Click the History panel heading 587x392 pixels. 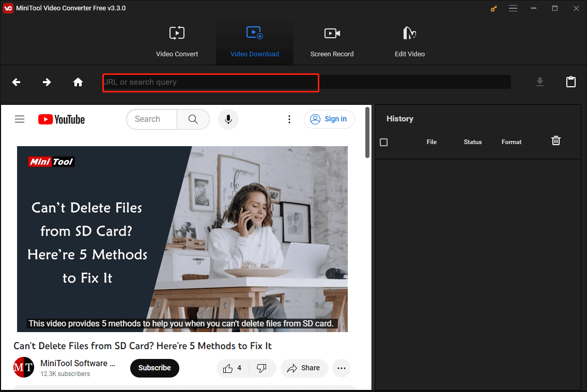(400, 119)
